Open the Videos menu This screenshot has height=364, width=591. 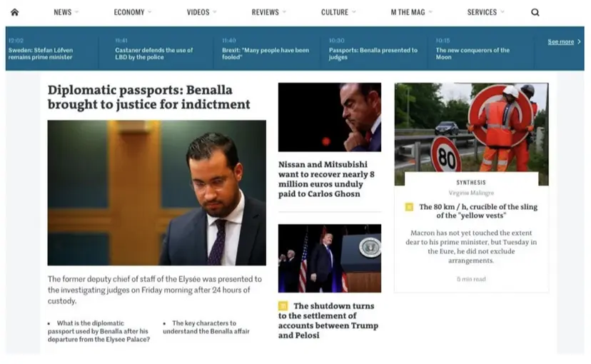tap(198, 12)
